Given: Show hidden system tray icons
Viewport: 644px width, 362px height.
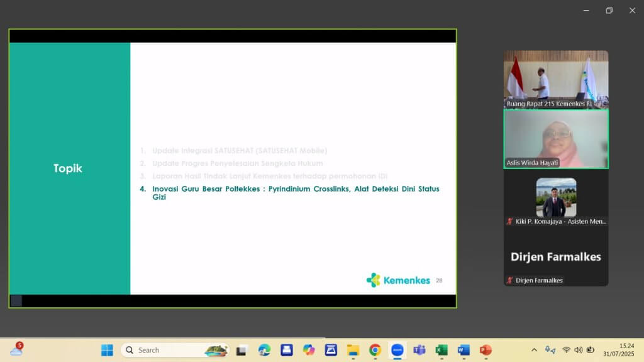Looking at the screenshot, I should coord(535,350).
